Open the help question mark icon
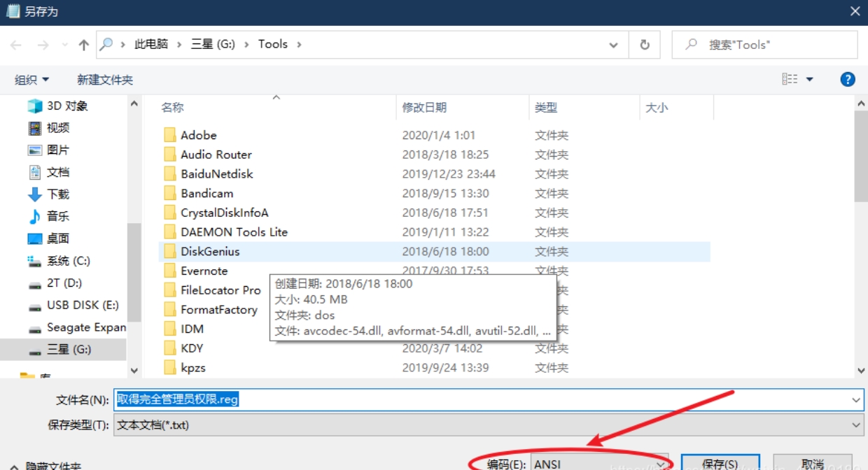This screenshot has height=470, width=868. pyautogui.click(x=848, y=80)
